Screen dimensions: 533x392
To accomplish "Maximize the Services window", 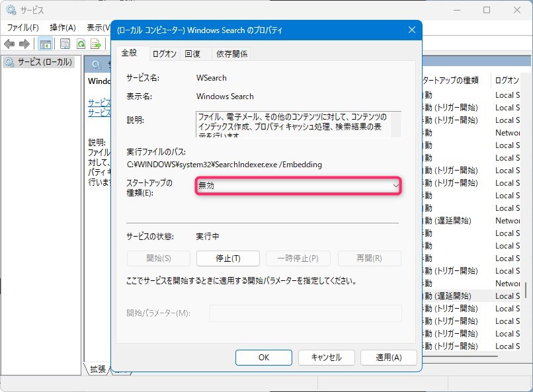I will (x=487, y=11).
